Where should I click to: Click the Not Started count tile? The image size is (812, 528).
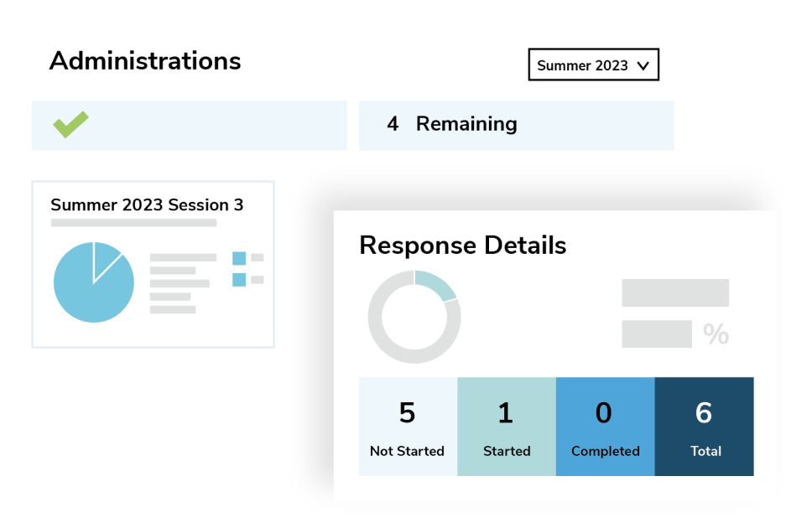[x=408, y=427]
